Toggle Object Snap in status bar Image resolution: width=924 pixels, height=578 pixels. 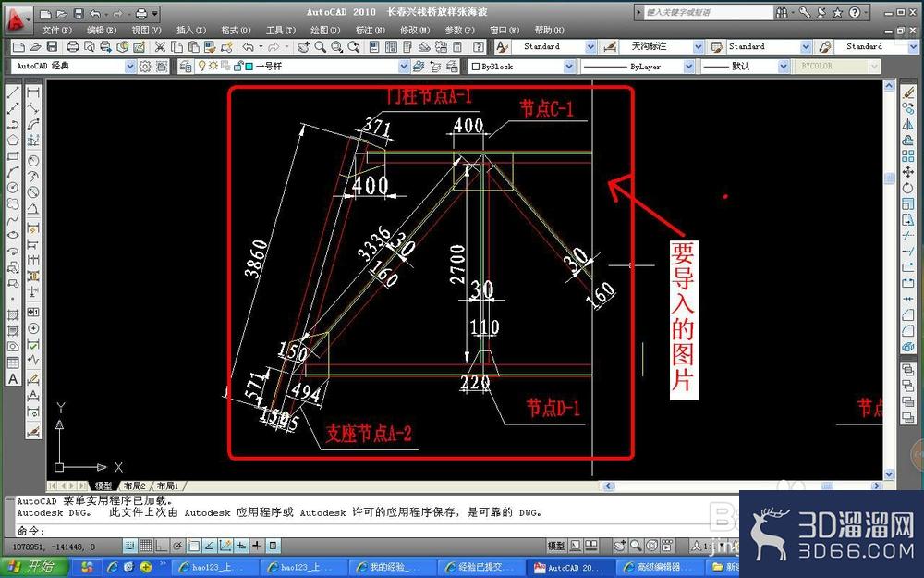[x=193, y=546]
